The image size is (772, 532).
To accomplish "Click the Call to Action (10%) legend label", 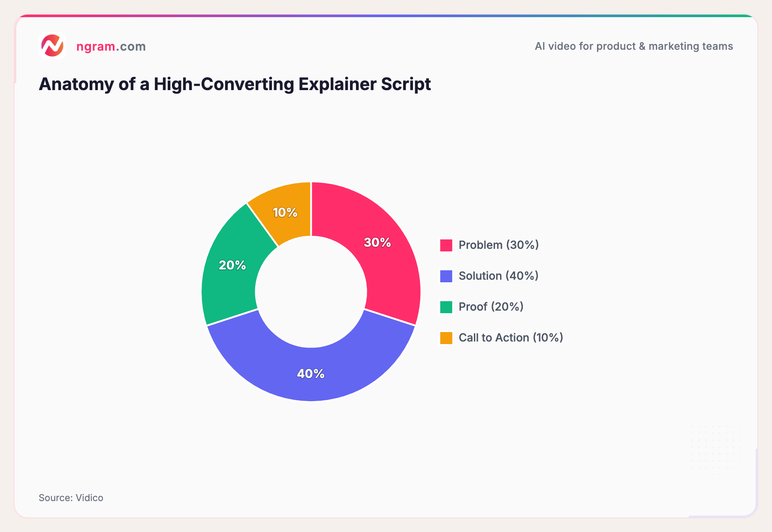I will coord(510,338).
